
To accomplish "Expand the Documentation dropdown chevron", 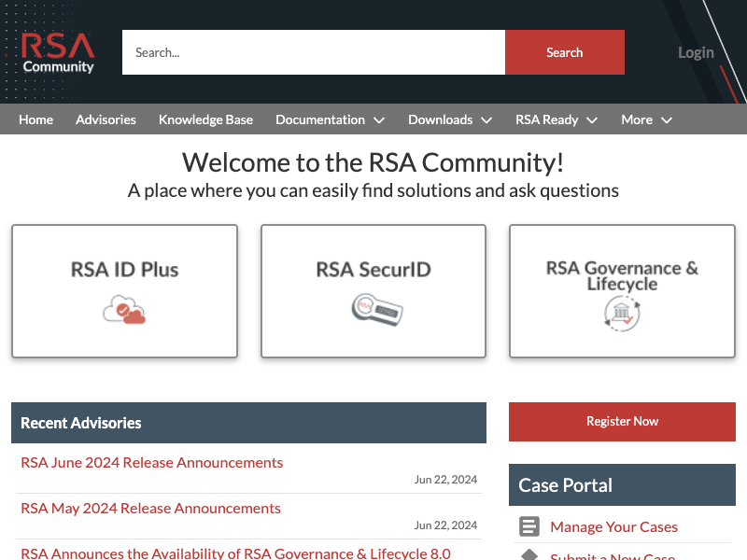I will (379, 120).
